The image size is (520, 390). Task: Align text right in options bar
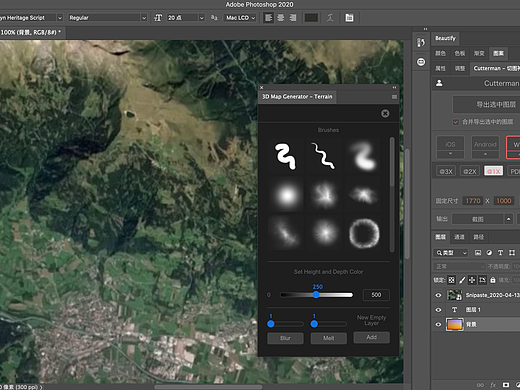coord(293,18)
